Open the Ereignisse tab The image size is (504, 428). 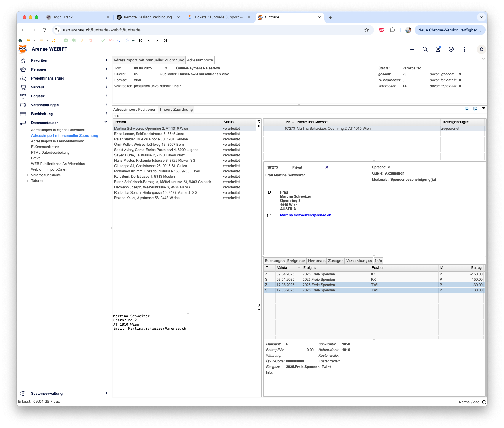click(296, 261)
